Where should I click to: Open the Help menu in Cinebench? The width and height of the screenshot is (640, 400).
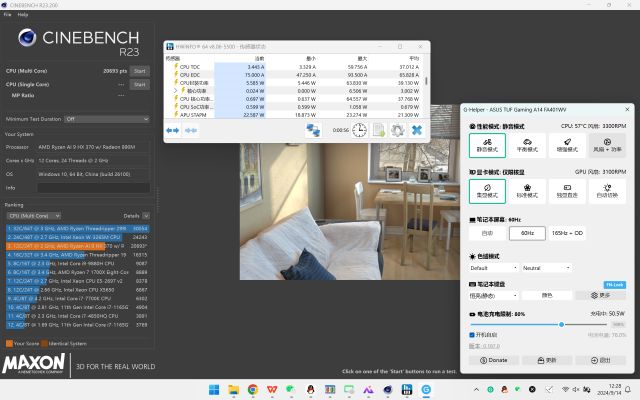coord(23,15)
